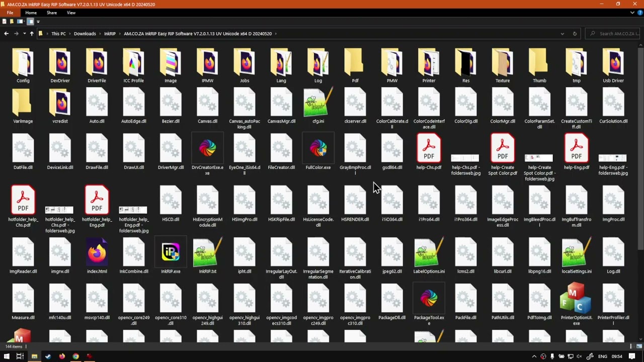This screenshot has width=644, height=362.
Task: Go back to previous folder
Action: point(6,34)
